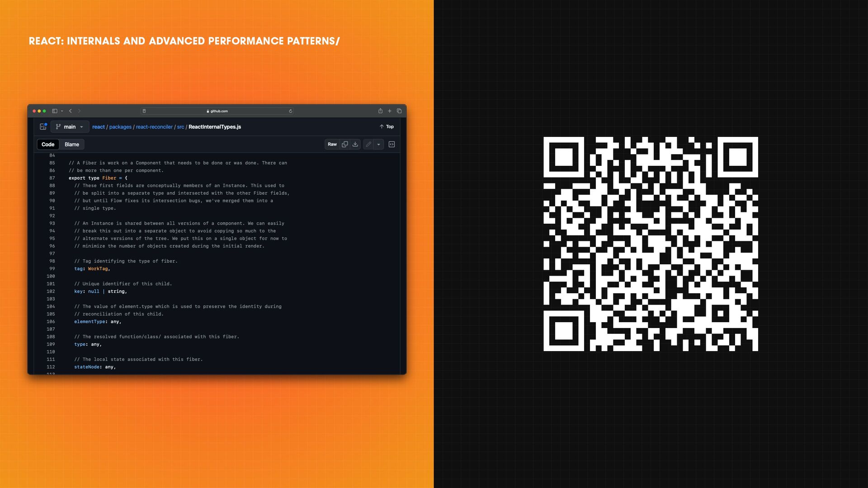Open a new Safari tab
Screen dimensions: 868x488
(x=390, y=111)
